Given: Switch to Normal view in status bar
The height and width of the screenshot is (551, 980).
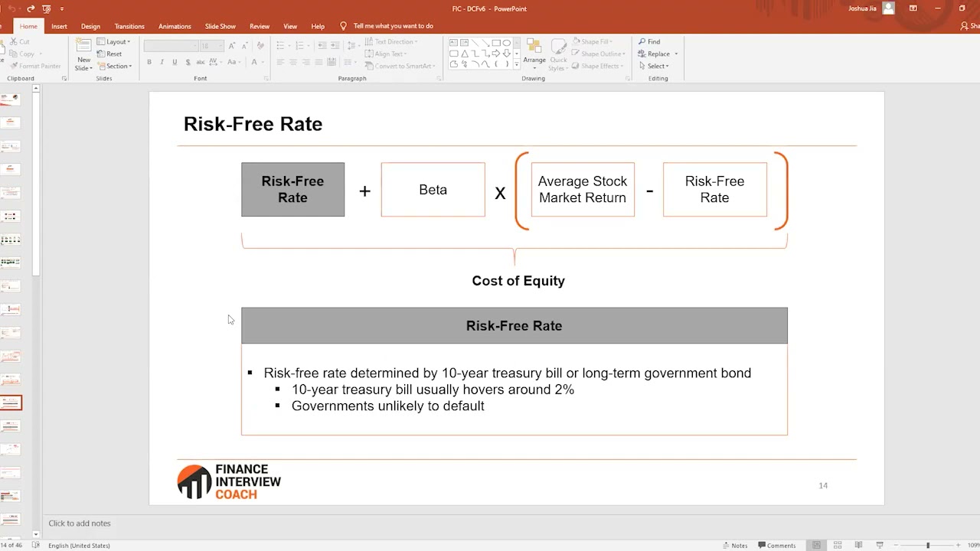Looking at the screenshot, I should click(817, 546).
